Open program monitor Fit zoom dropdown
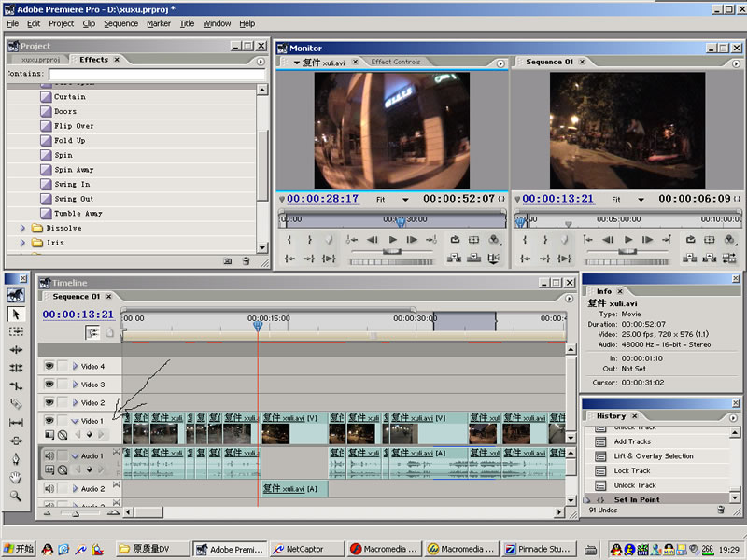The image size is (747, 560). 641,200
